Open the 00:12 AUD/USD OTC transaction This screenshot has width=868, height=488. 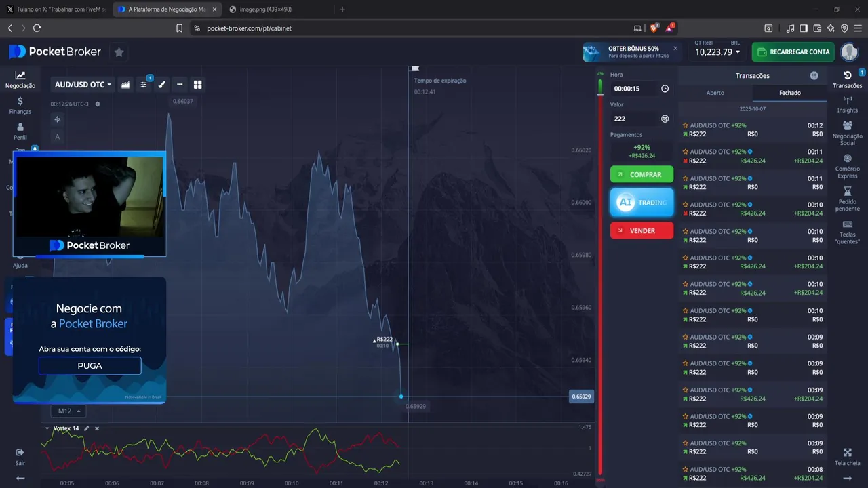coord(753,130)
